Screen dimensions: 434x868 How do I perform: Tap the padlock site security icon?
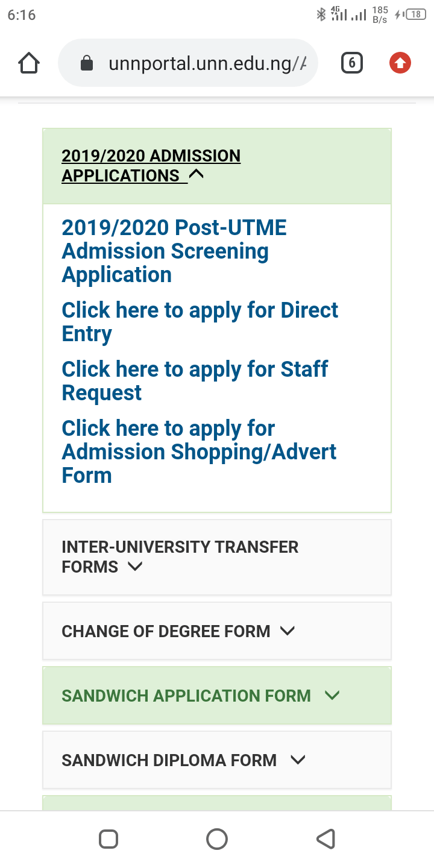coord(87,63)
